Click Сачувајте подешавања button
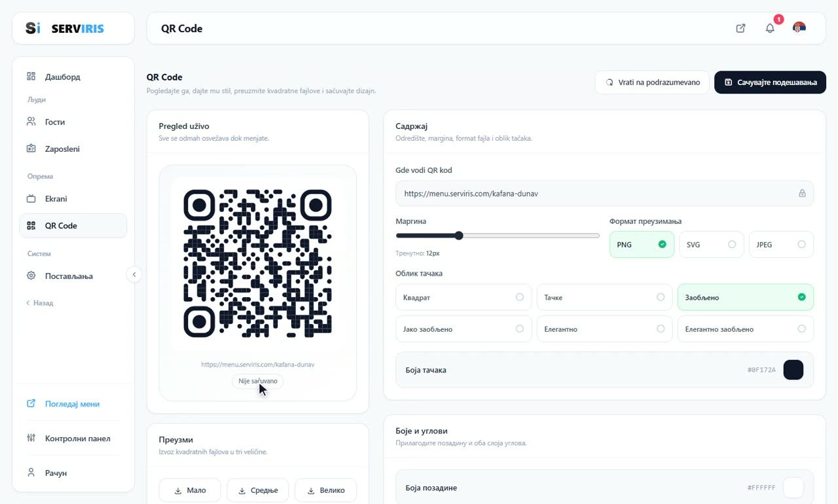Image resolution: width=838 pixels, height=504 pixels. (x=770, y=82)
